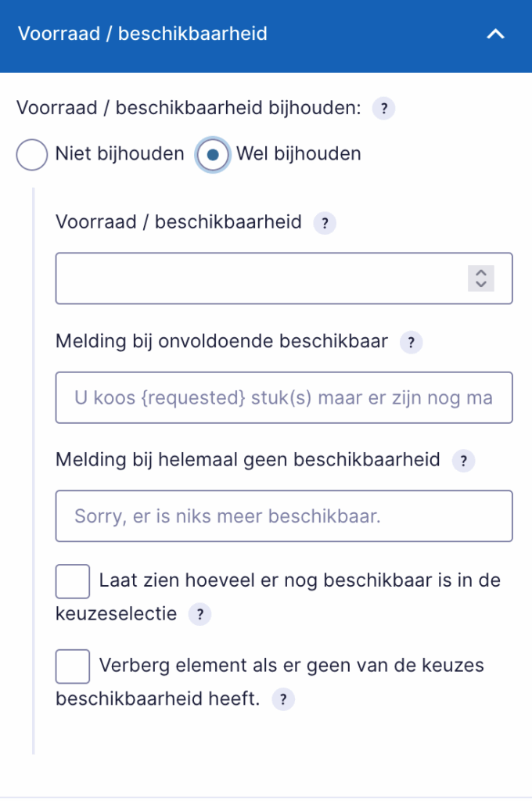The image size is (532, 801).
Task: Click the 'U koos {requested} stuk(s)' message field
Action: click(284, 397)
